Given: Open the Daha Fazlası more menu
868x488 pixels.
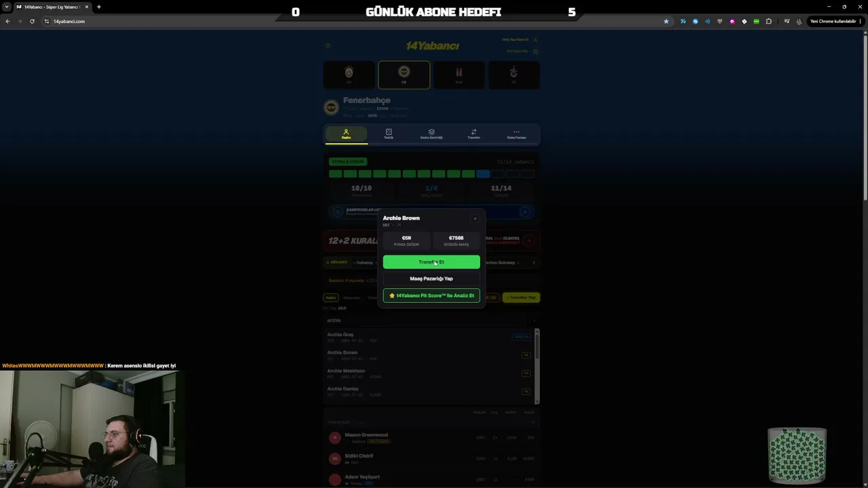Looking at the screenshot, I should (517, 134).
